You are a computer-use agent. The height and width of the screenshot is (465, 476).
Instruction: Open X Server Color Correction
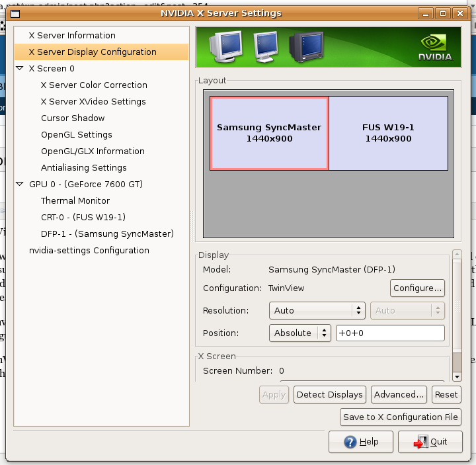point(94,85)
